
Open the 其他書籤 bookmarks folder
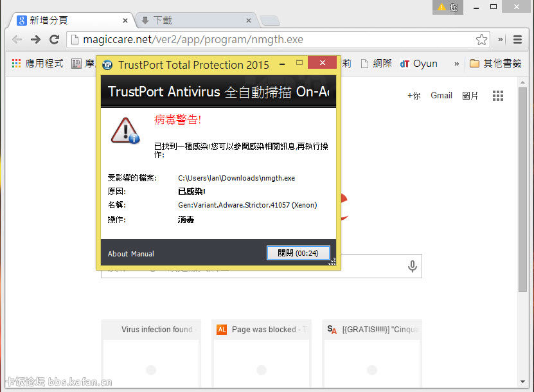[495, 64]
